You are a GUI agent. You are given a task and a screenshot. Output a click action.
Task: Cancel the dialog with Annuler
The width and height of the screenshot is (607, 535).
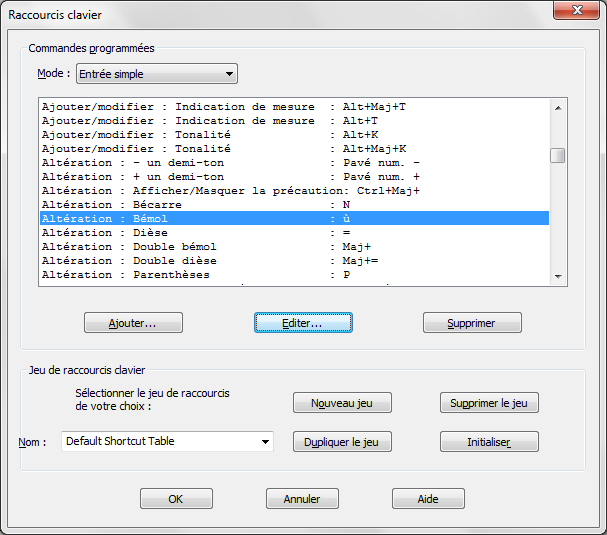pyautogui.click(x=302, y=499)
